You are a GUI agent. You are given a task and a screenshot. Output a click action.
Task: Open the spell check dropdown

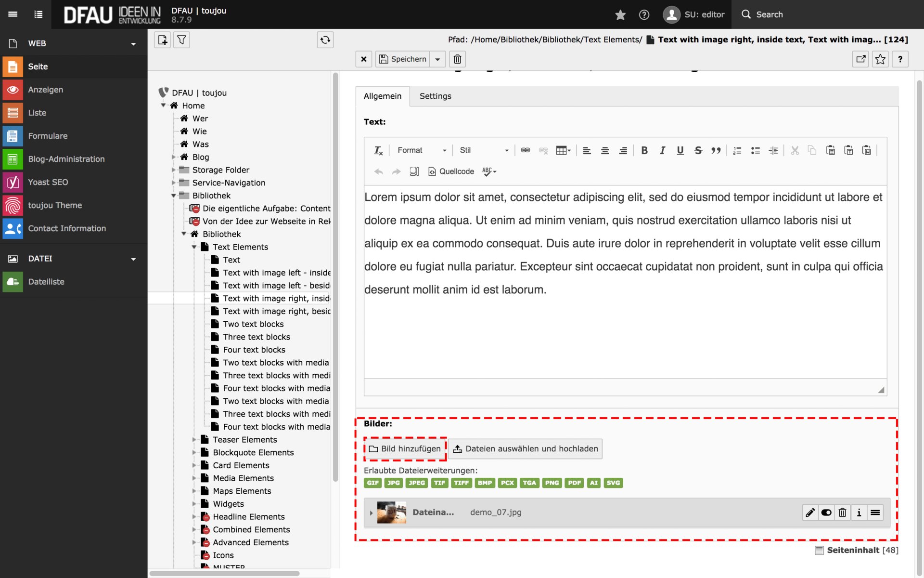pos(489,171)
